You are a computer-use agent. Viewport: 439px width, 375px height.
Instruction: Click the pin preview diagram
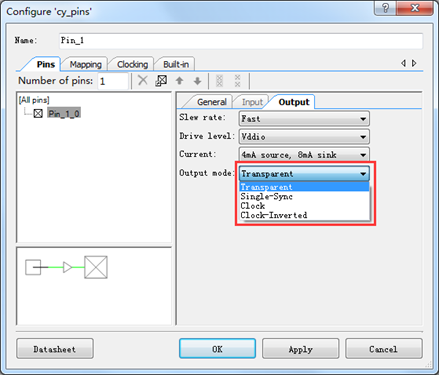pyautogui.click(x=67, y=267)
